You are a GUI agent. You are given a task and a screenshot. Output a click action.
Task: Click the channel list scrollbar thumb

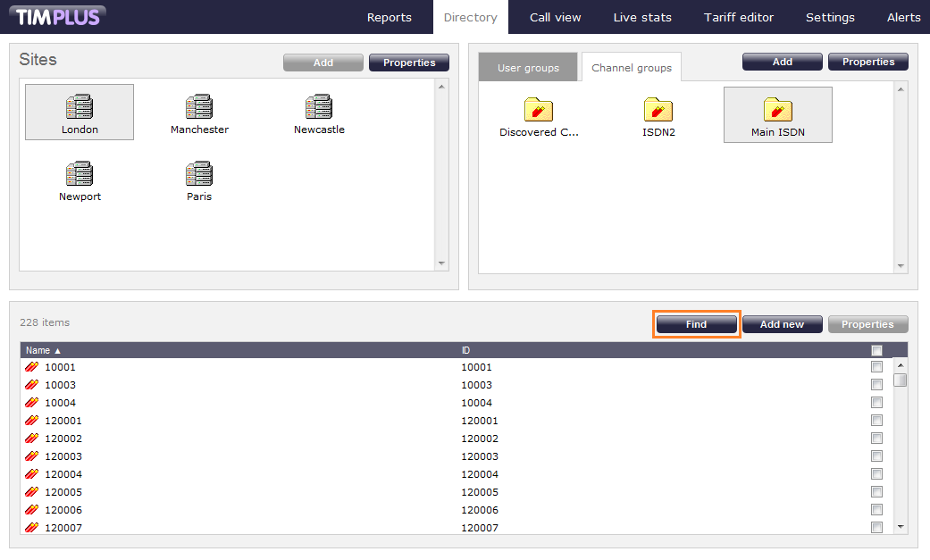pyautogui.click(x=901, y=379)
